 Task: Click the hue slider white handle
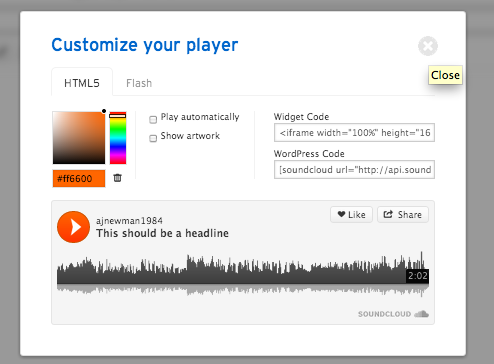coord(118,116)
